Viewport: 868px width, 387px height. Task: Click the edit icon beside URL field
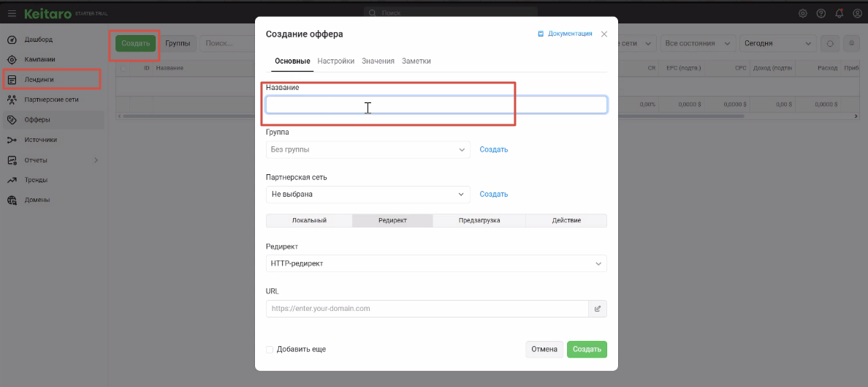point(598,309)
